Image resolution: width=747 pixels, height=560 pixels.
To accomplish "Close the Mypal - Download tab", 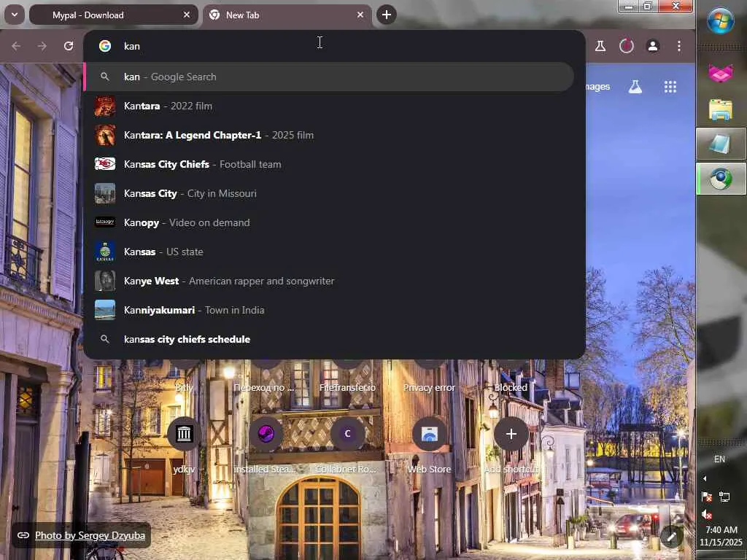I will coord(187,15).
